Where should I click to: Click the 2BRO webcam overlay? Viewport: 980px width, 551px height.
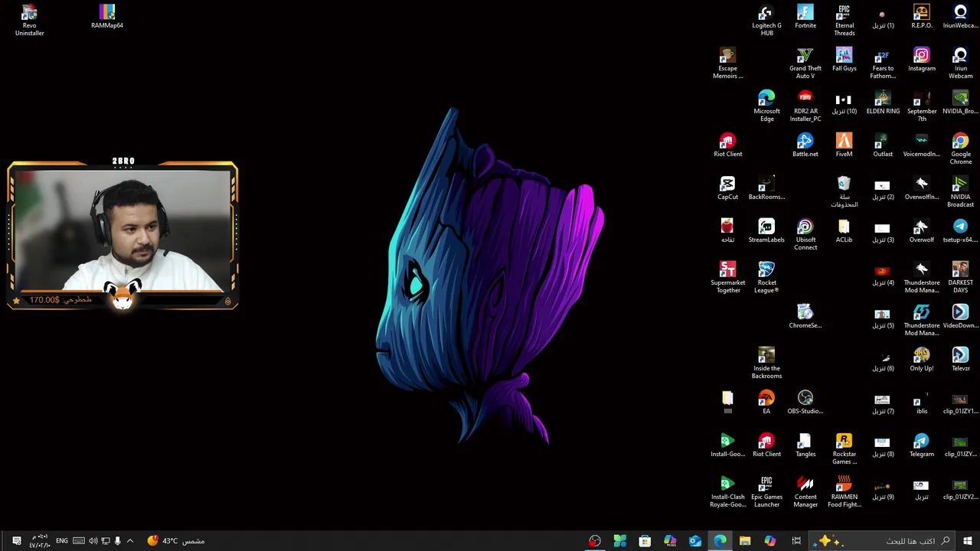tap(122, 233)
